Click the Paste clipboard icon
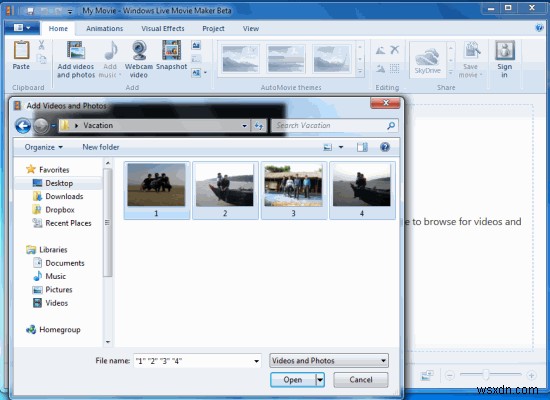550x400 pixels. point(21,50)
